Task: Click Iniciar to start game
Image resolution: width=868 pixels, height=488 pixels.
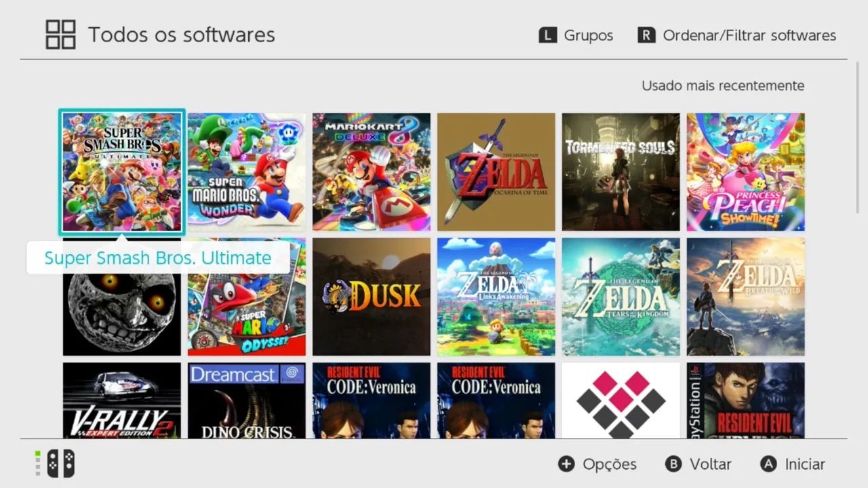Action: 805,464
